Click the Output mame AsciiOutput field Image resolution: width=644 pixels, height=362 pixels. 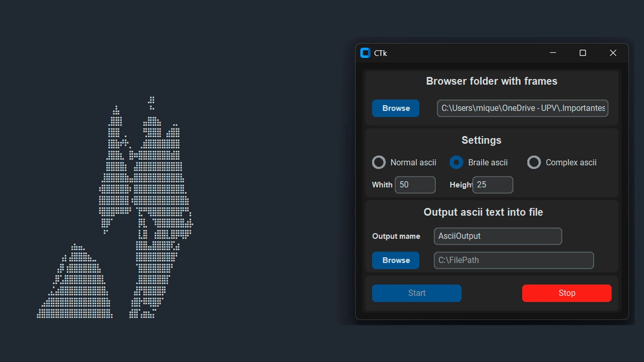(498, 236)
